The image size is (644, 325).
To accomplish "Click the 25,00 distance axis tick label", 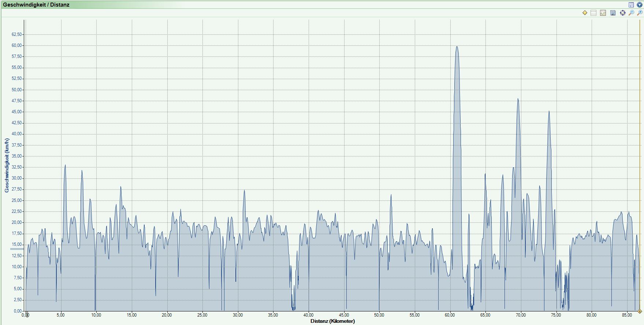I will pyautogui.click(x=202, y=315).
